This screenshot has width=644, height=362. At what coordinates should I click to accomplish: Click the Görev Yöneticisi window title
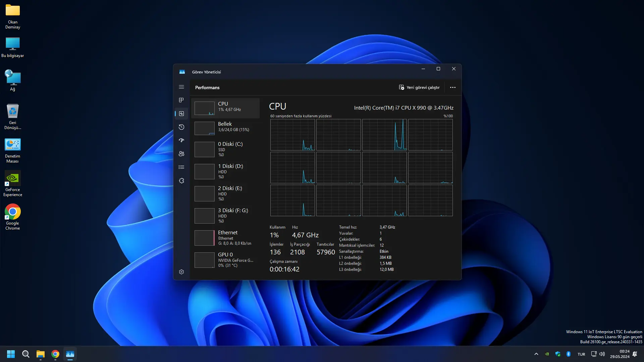tap(206, 72)
